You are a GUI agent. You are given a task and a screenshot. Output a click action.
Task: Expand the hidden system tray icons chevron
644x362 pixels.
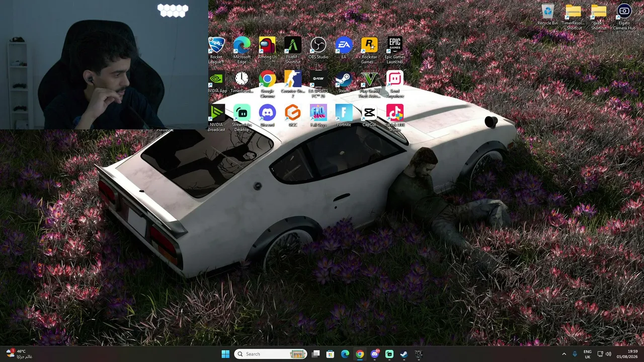[x=564, y=354]
